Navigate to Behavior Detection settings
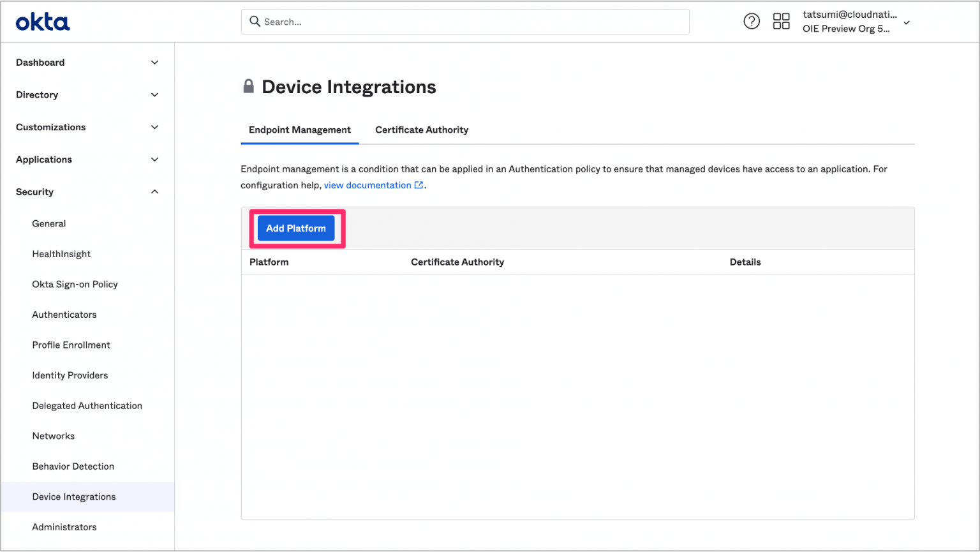This screenshot has height=552, width=980. pos(73,466)
